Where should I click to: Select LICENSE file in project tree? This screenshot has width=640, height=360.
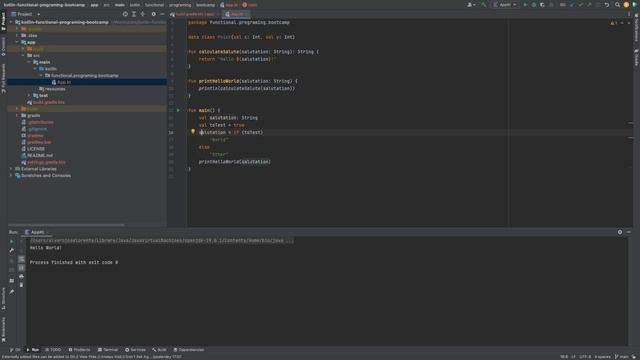[x=33, y=149]
